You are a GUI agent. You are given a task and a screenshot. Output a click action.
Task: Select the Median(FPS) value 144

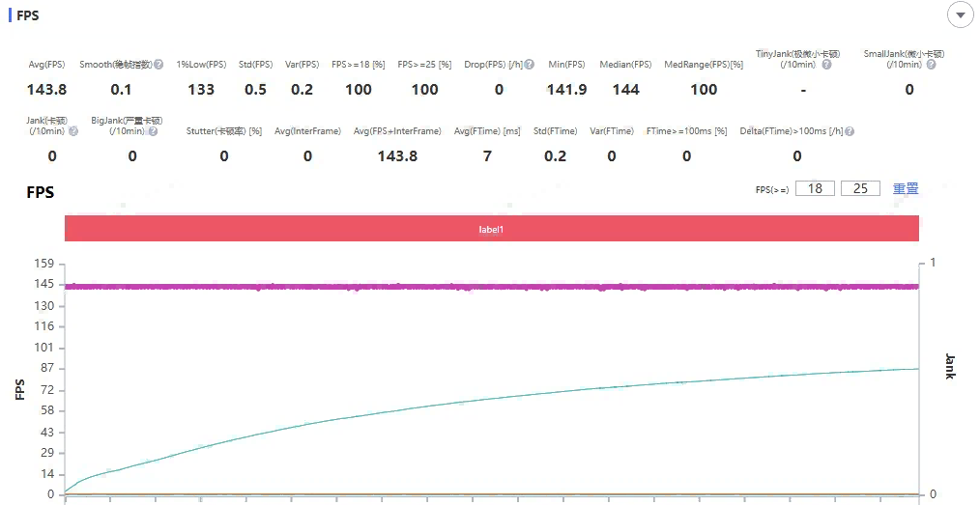pyautogui.click(x=625, y=90)
